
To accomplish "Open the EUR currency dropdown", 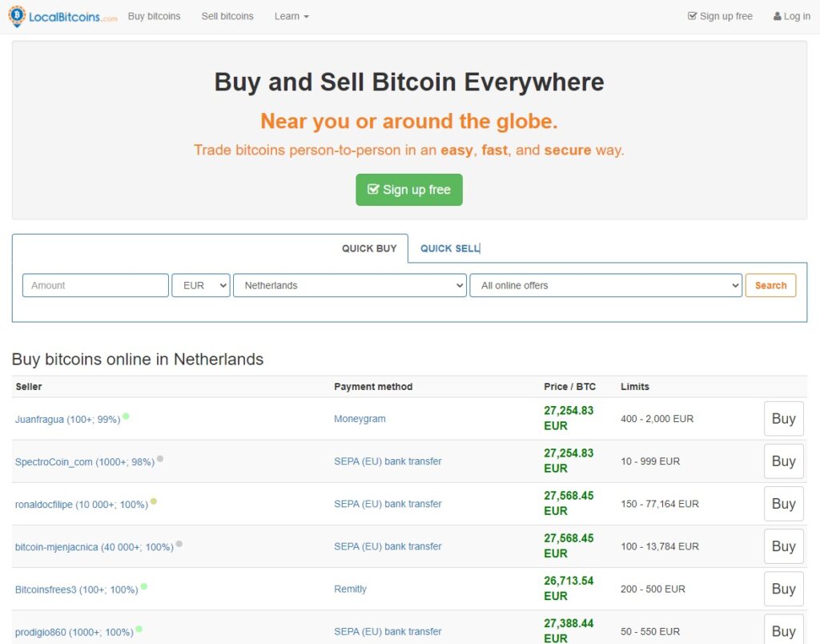I will 201,285.
